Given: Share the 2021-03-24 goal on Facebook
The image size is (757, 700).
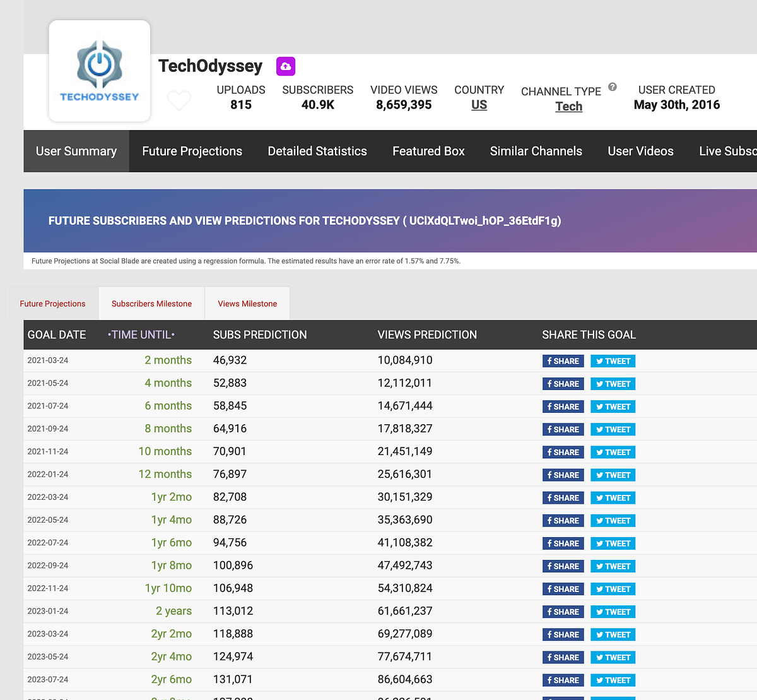Looking at the screenshot, I should point(563,361).
